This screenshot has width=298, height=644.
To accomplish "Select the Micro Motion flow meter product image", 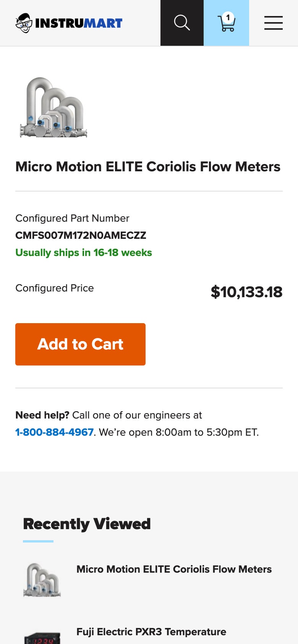I will [x=53, y=108].
